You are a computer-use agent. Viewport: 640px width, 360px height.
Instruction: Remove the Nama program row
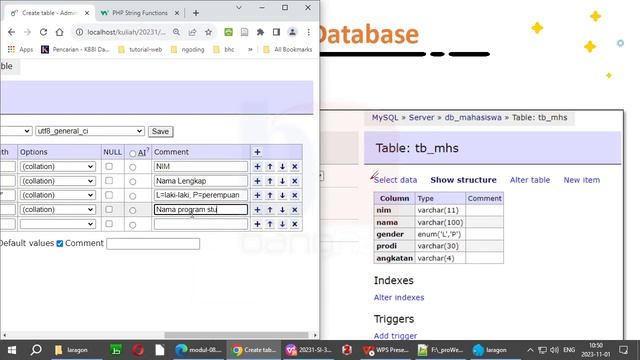295,209
